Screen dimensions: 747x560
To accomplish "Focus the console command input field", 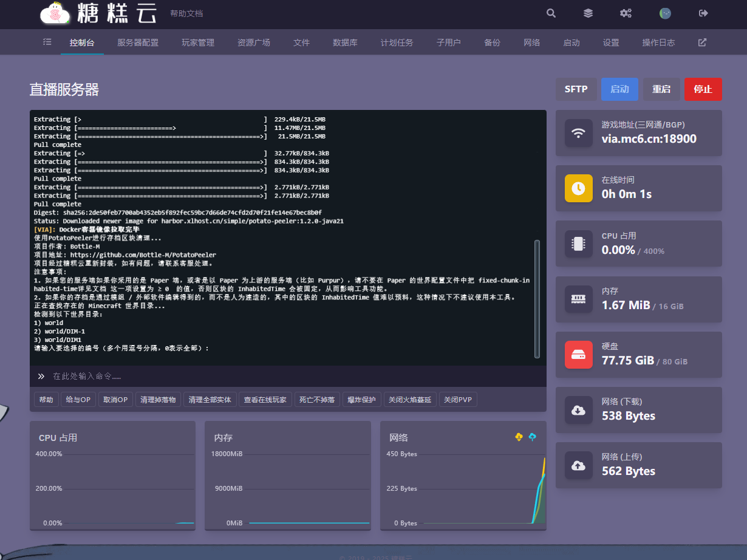I will [292, 377].
